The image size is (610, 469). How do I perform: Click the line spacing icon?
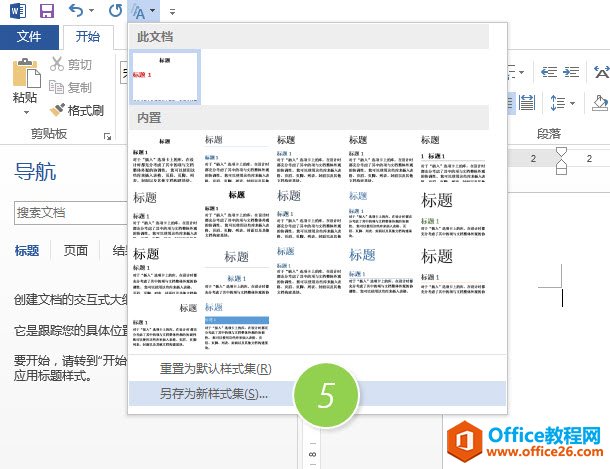click(558, 103)
